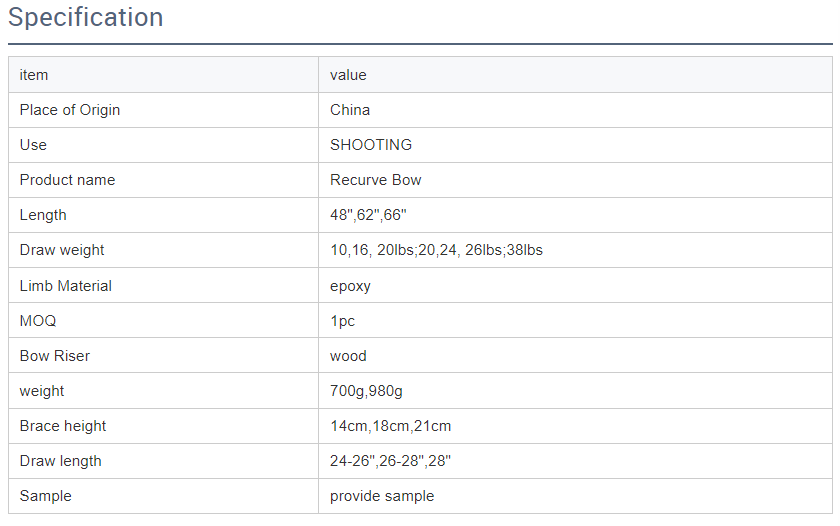This screenshot has width=840, height=526.
Task: Click the China value cell
Action: (350, 110)
